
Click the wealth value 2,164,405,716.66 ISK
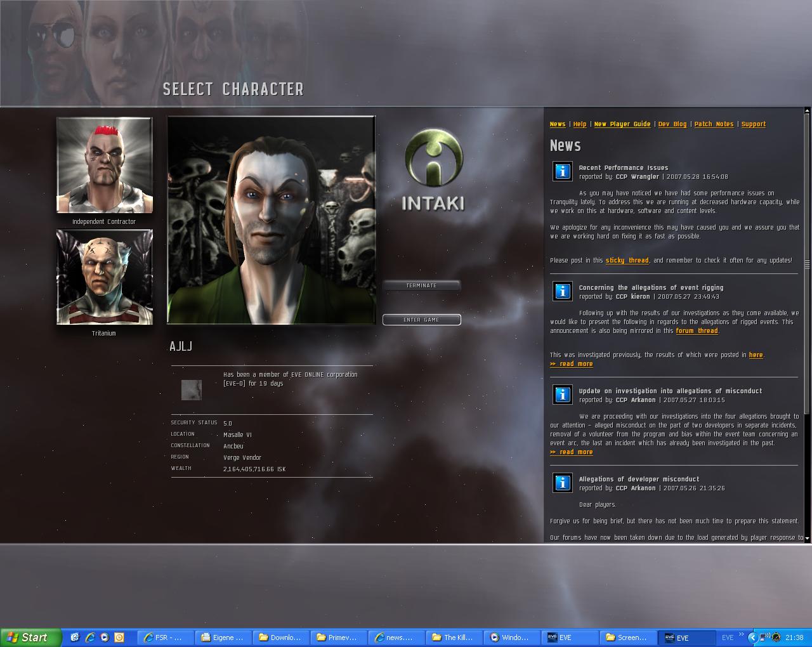pyautogui.click(x=254, y=469)
